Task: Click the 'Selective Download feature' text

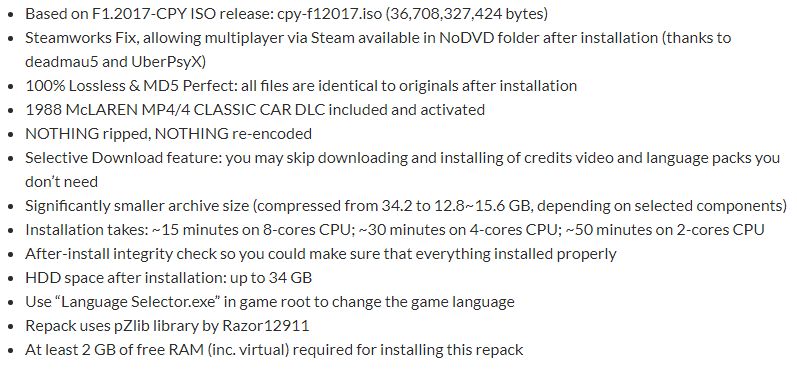Action: click(x=122, y=158)
